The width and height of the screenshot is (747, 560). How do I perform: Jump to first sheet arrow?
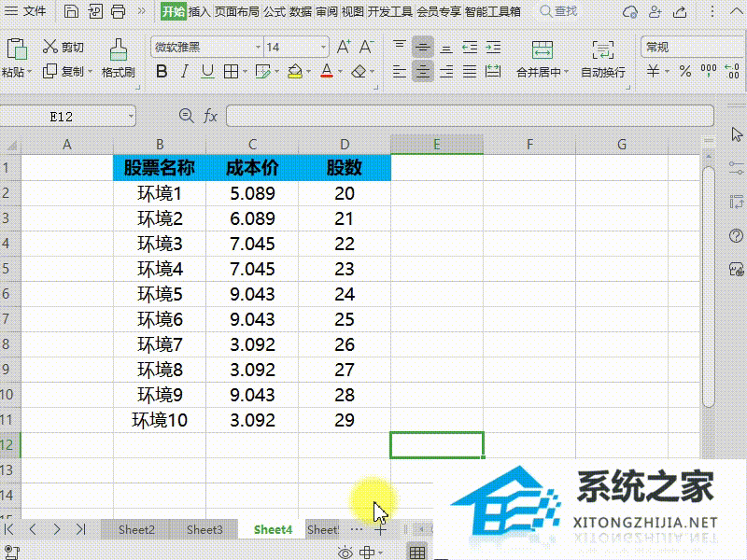click(x=9, y=529)
